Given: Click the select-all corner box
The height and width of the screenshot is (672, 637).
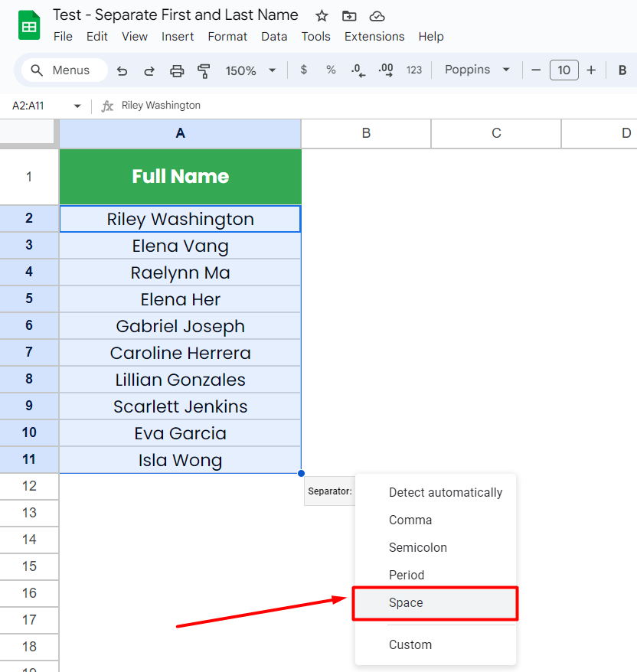Looking at the screenshot, I should pos(28,133).
